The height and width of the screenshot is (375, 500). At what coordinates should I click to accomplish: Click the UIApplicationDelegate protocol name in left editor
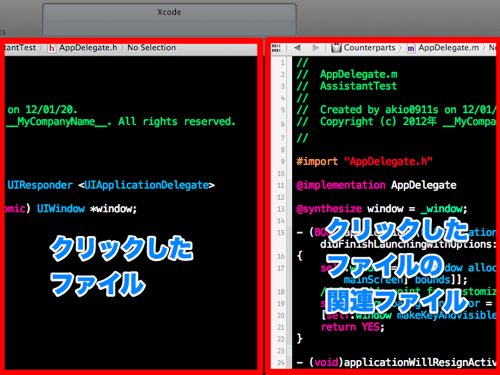147,185
